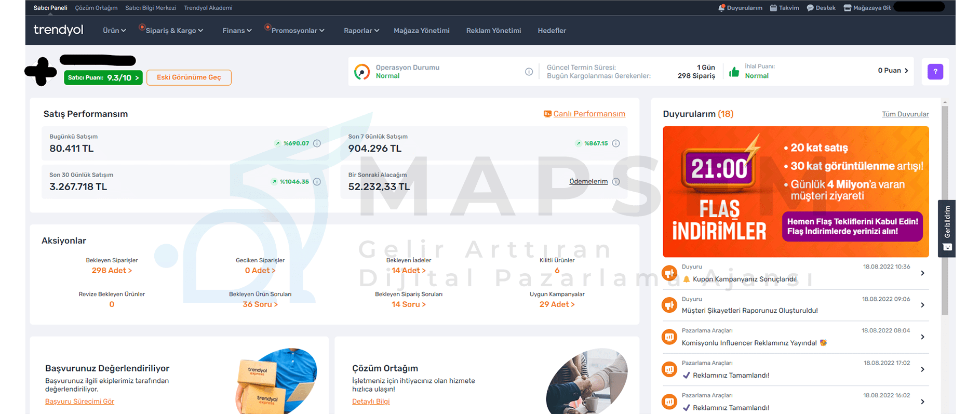980x414 pixels.
Task: Expand the Raporlar dropdown menu
Action: pos(361,31)
